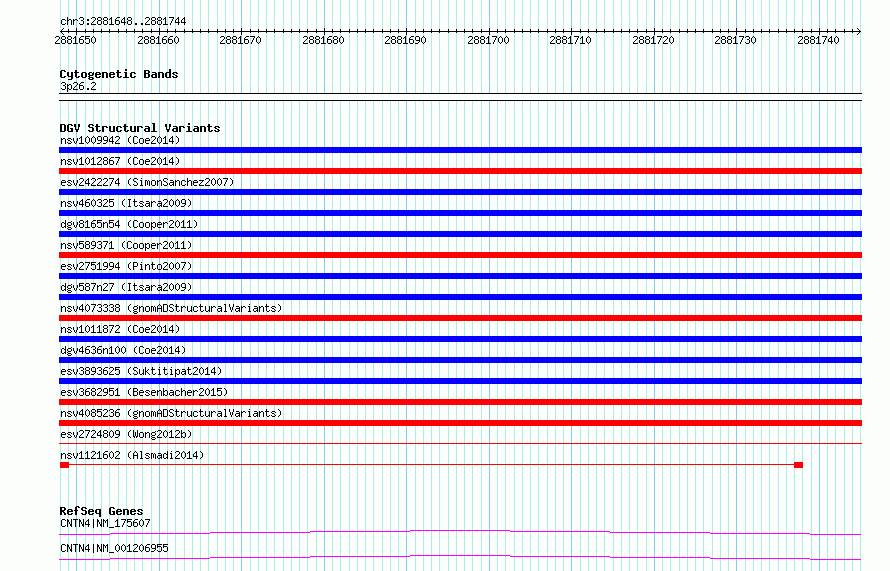Screen dimensions: 890x571
Task: Select the 3p26.2 band label
Action: pos(78,86)
